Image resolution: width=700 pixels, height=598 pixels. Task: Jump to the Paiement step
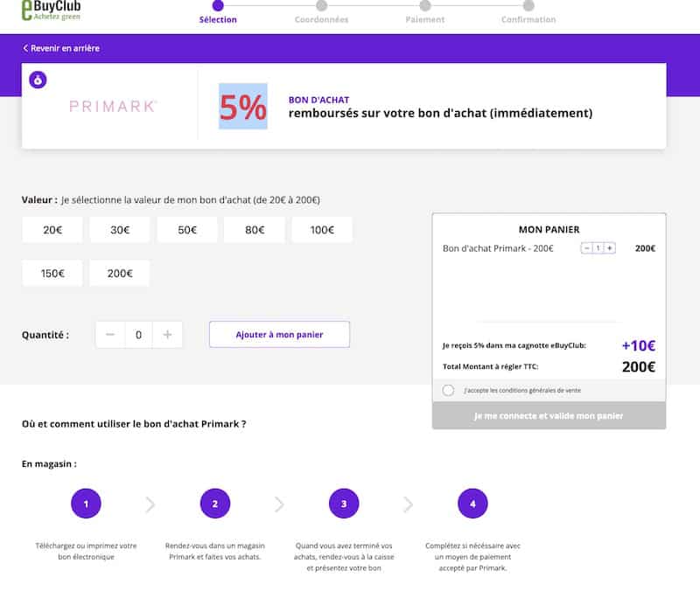coord(424,6)
